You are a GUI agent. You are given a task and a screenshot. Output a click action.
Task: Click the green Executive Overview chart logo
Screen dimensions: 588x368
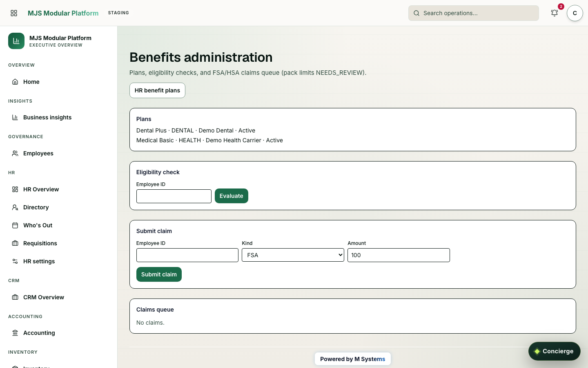(x=16, y=41)
